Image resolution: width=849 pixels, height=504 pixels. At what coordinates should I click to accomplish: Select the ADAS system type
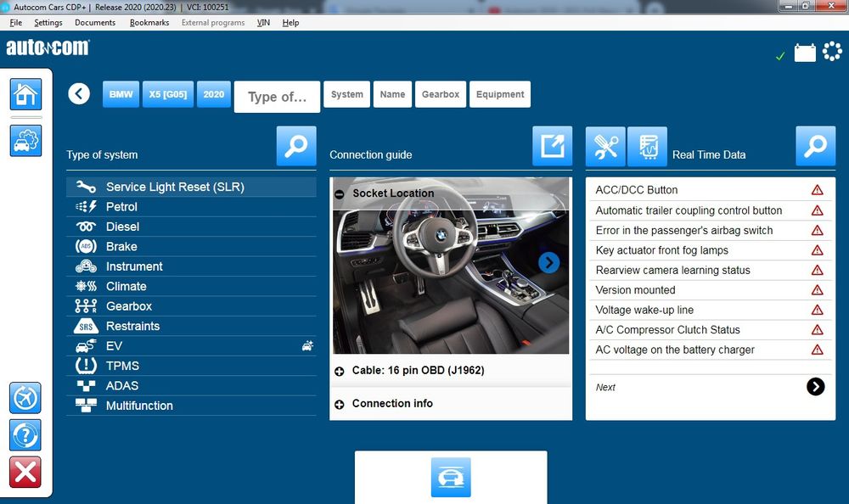(191, 386)
